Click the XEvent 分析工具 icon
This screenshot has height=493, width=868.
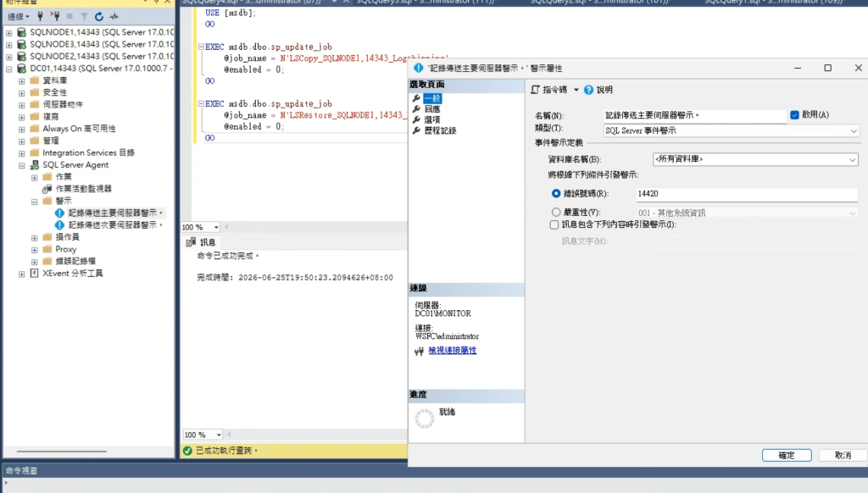coord(34,274)
